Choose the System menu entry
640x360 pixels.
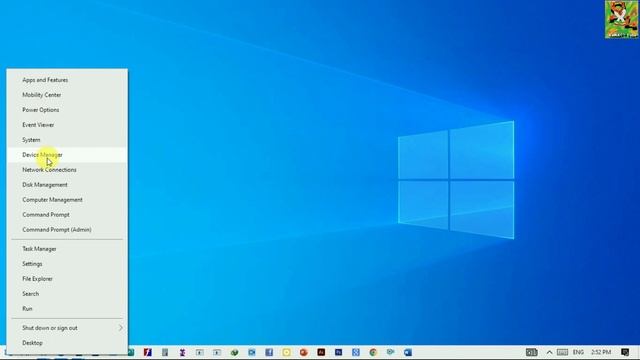tap(67, 140)
